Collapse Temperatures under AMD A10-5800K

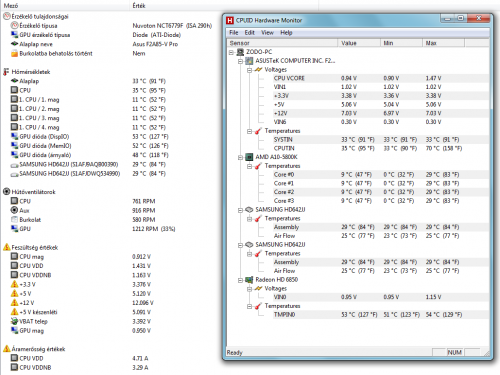pyautogui.click(x=249, y=166)
